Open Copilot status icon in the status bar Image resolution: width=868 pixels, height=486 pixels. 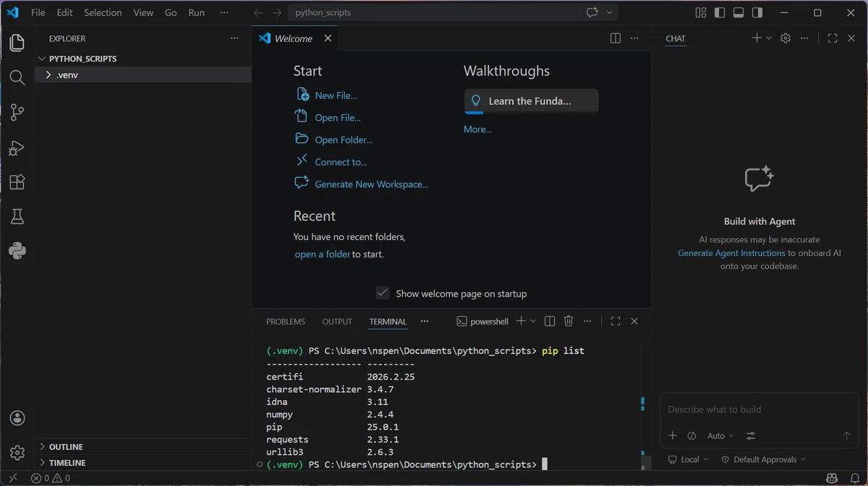(833, 478)
